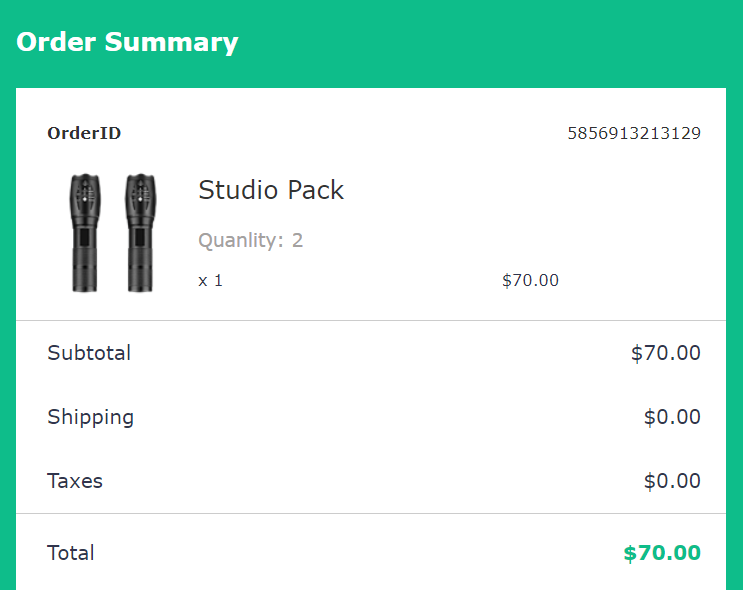Screen dimensions: 743x590
Task: Click the OrderID label
Action: click(84, 133)
